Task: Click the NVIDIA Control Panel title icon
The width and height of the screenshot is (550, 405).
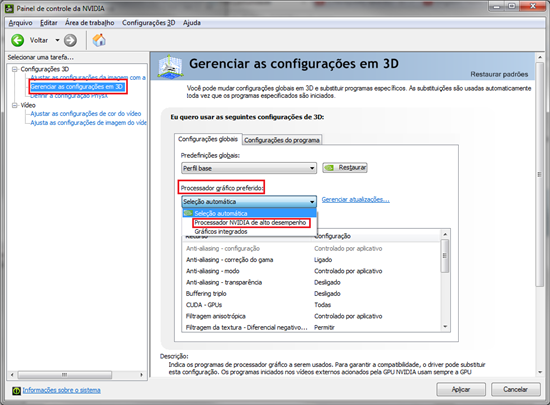Action: click(9, 8)
